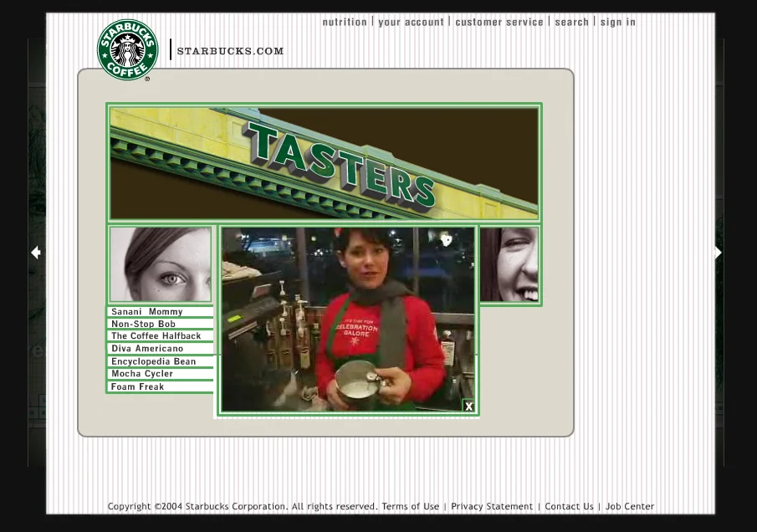Viewport: 757px width, 532px height.
Task: Choose Diva Americano from list
Action: (x=160, y=349)
